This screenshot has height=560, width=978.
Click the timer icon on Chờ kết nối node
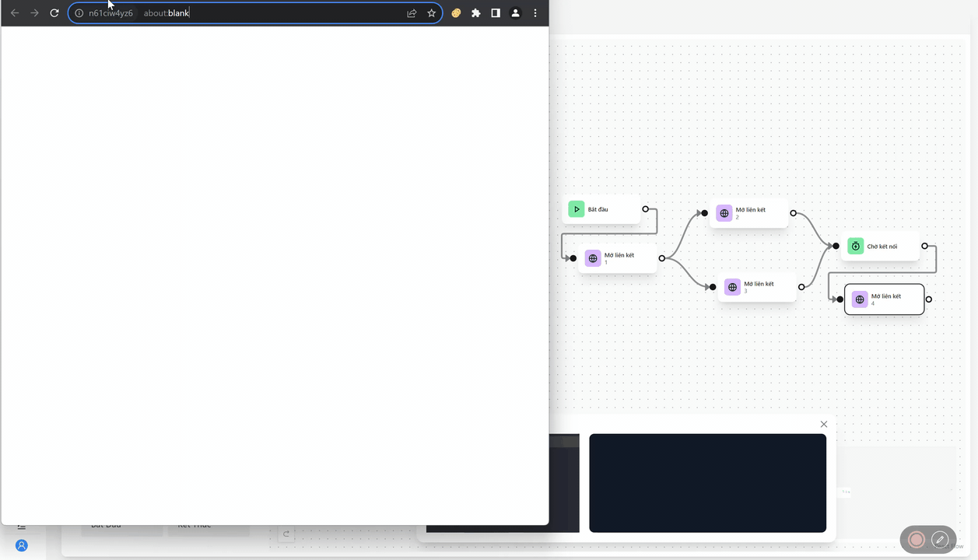tap(855, 246)
